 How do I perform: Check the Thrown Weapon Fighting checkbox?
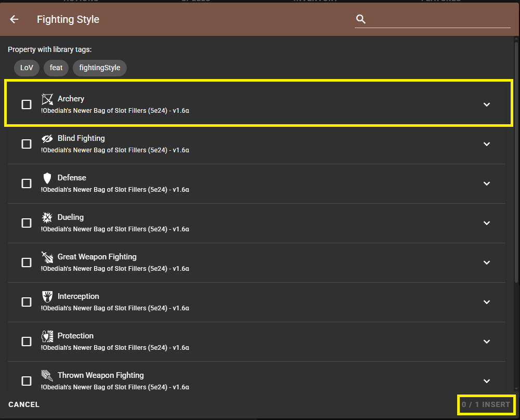coord(26,381)
